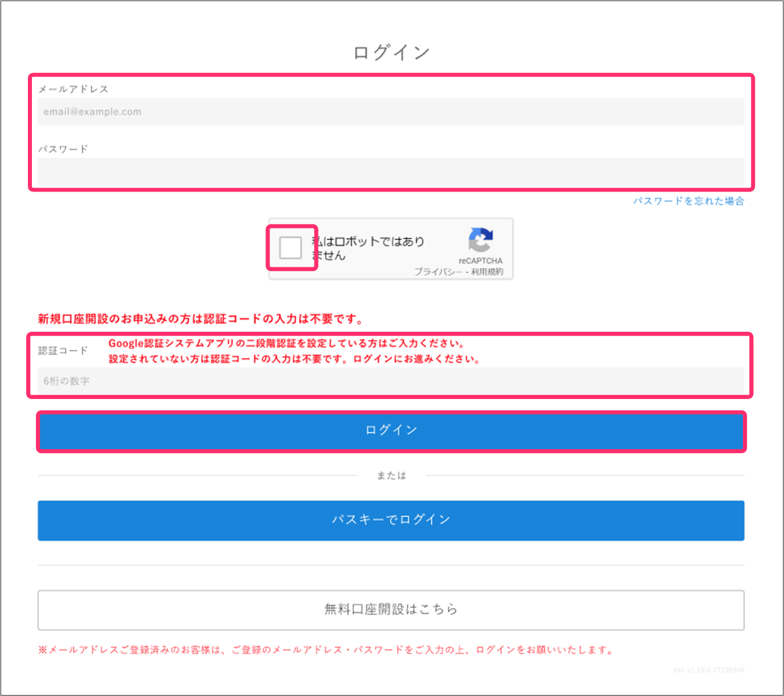Click the パスキーでログイン button

point(391,520)
